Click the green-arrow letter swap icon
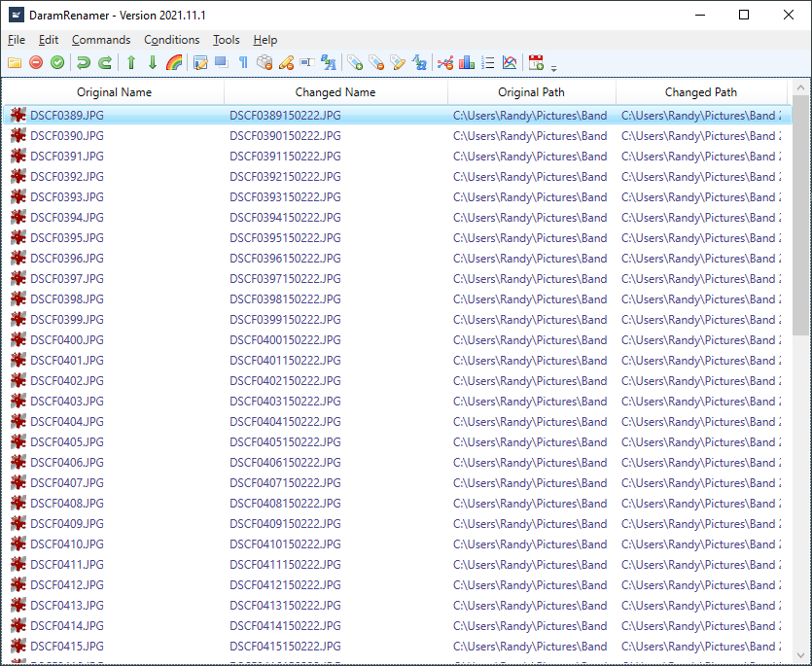 coord(419,62)
